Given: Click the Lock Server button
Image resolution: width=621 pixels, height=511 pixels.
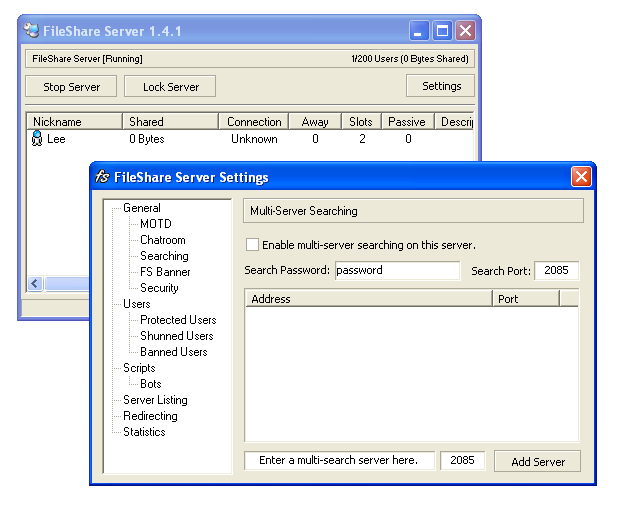Looking at the screenshot, I should pos(170,87).
